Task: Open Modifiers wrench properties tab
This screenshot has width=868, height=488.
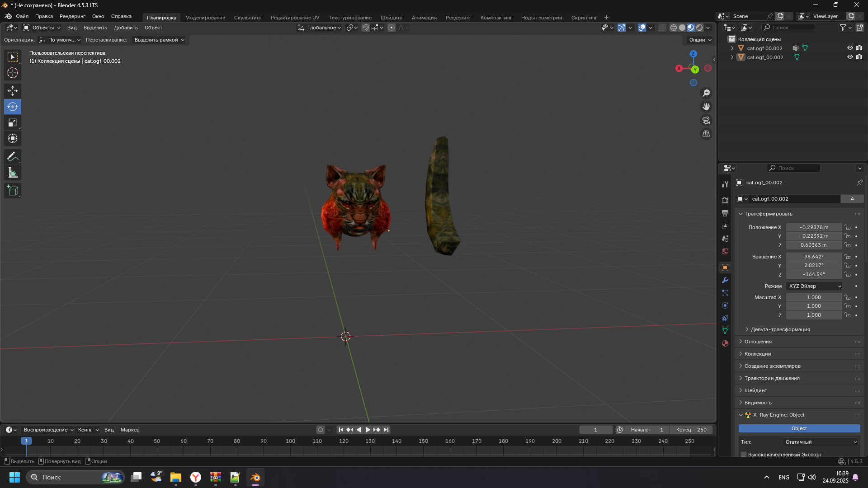Action: coord(725,280)
